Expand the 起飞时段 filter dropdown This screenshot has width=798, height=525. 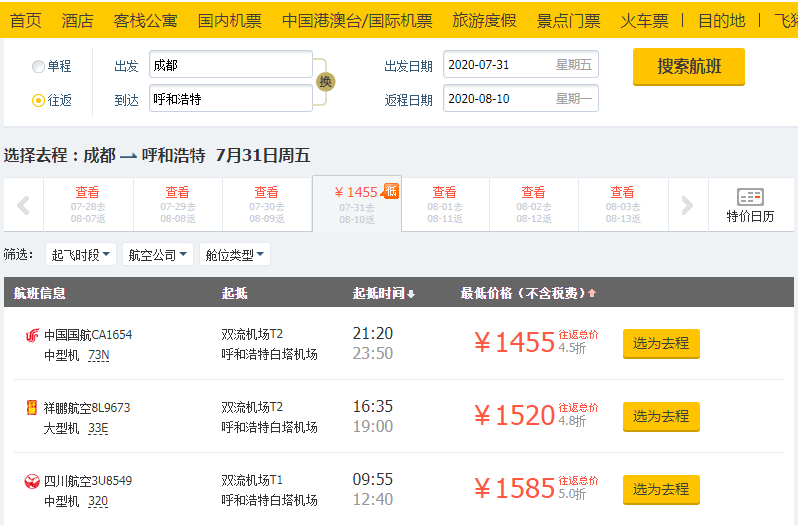point(81,255)
